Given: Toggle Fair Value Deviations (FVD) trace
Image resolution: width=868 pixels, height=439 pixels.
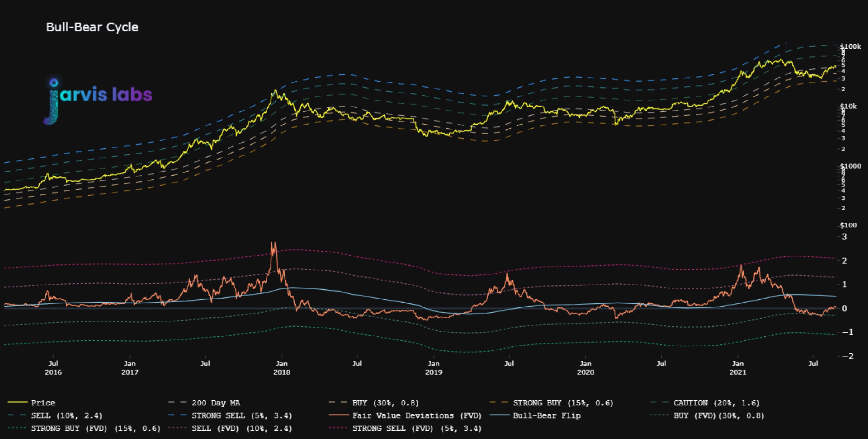Looking at the screenshot, I should pyautogui.click(x=417, y=415).
